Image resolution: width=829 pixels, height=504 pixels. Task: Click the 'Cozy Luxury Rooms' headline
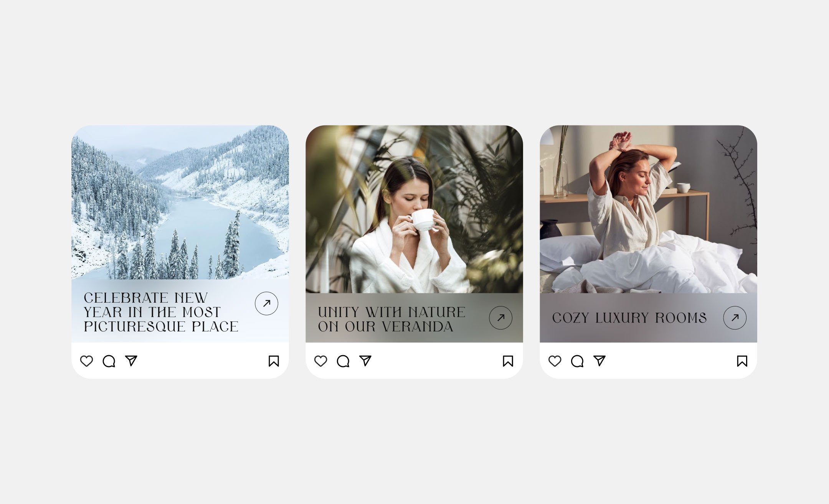point(629,318)
